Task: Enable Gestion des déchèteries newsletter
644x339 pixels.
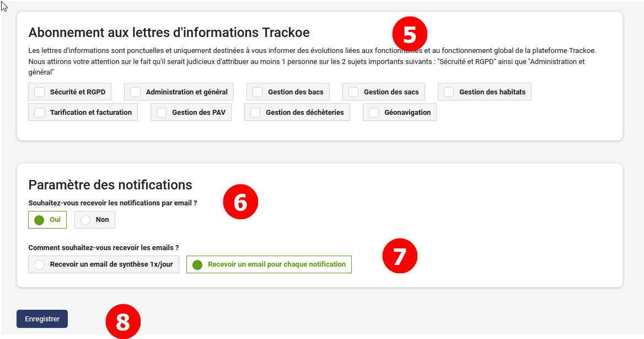Action: [255, 113]
